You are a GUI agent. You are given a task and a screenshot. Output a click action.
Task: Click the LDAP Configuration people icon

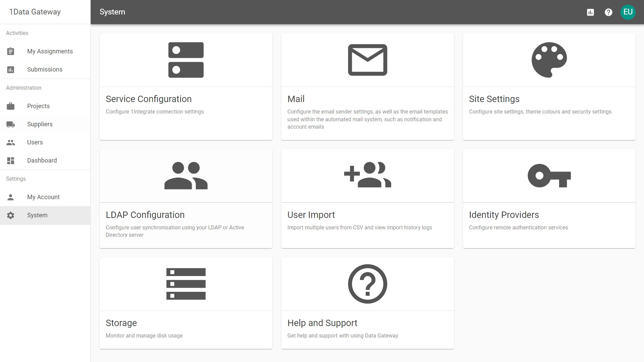tap(186, 176)
